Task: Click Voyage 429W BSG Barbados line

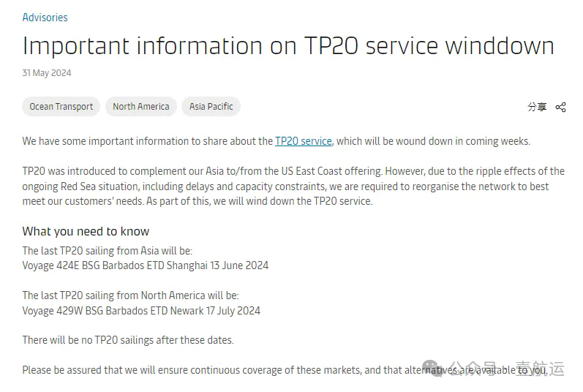Action: click(x=141, y=311)
